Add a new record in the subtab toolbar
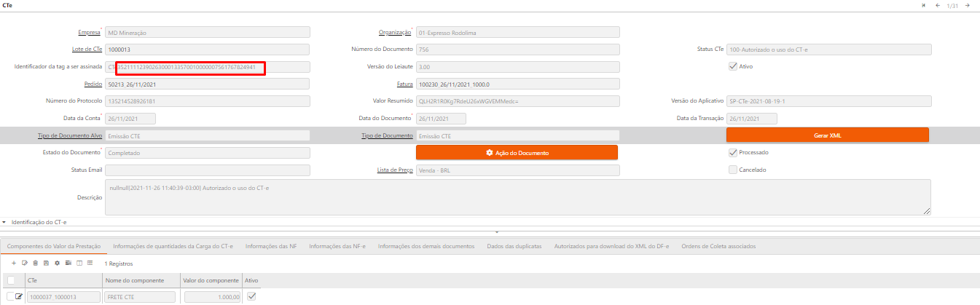This screenshot has width=980, height=305. coord(14,263)
